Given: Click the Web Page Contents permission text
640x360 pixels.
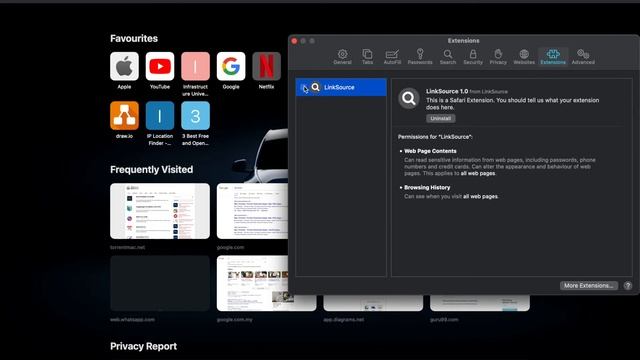Looking at the screenshot, I should [430, 151].
